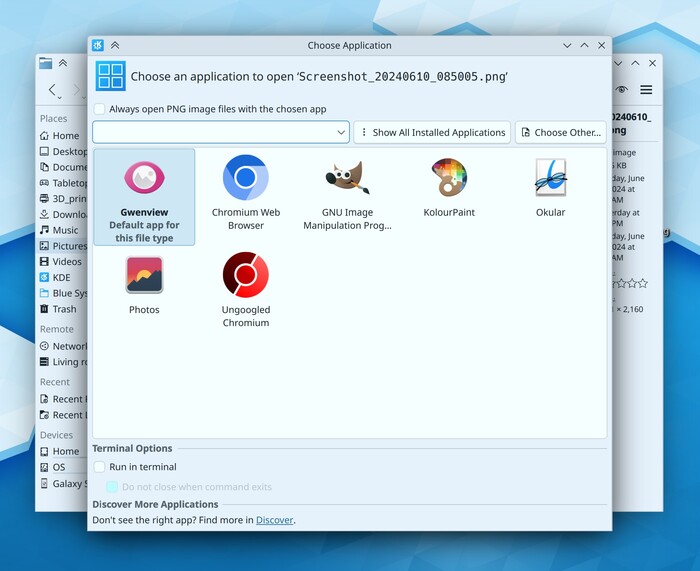Enable Run in terminal checkbox
The width and height of the screenshot is (700, 571).
tap(100, 467)
